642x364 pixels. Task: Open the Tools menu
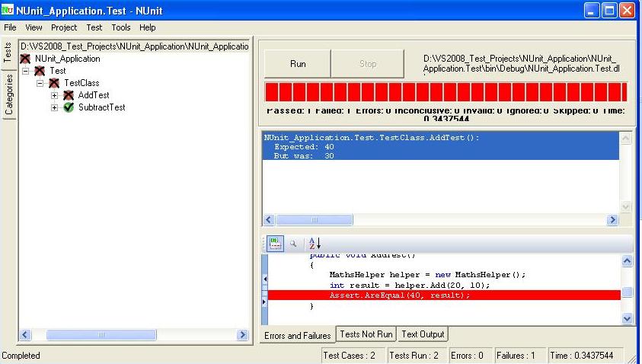point(121,27)
